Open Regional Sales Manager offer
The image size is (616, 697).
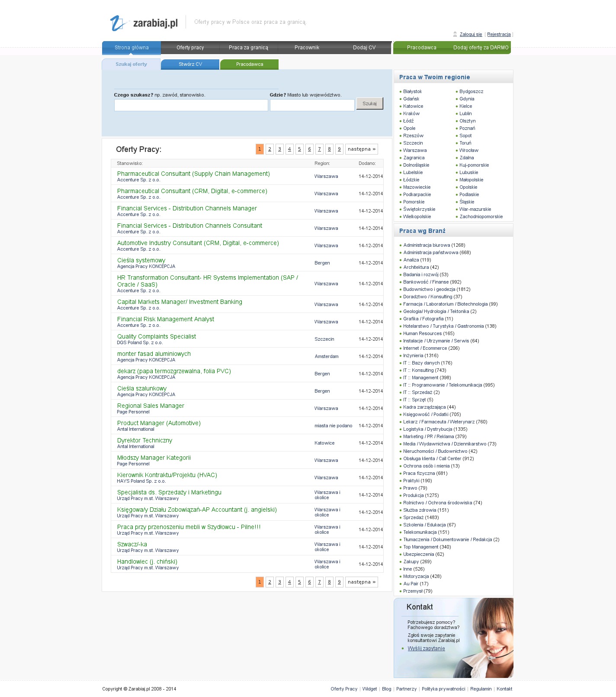[x=151, y=406]
